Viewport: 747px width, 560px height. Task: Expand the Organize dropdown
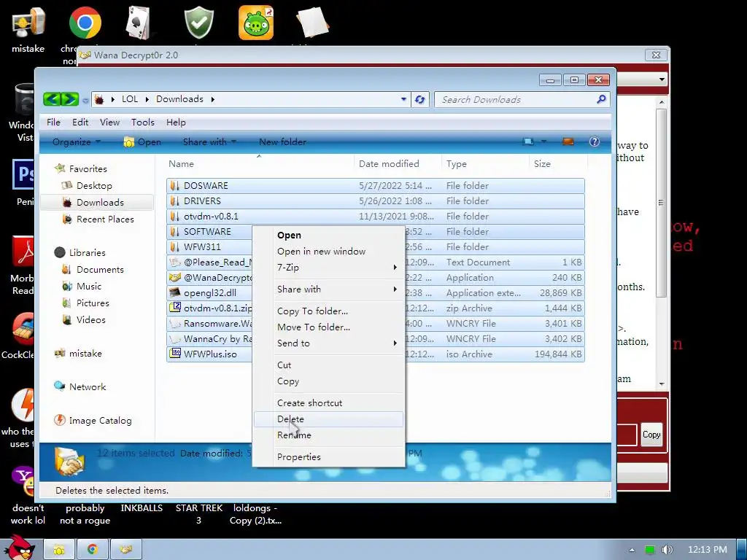pos(77,141)
